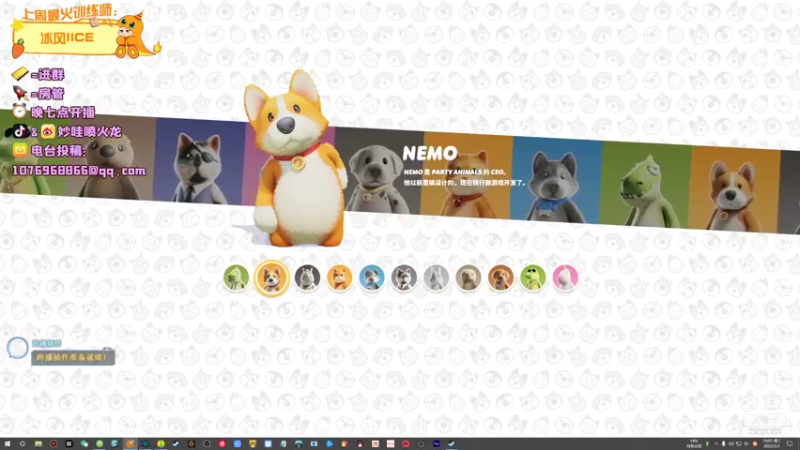Viewport: 800px width, 450px height.
Task: Click the 冰风IICE trainer name banner
Action: [66, 38]
